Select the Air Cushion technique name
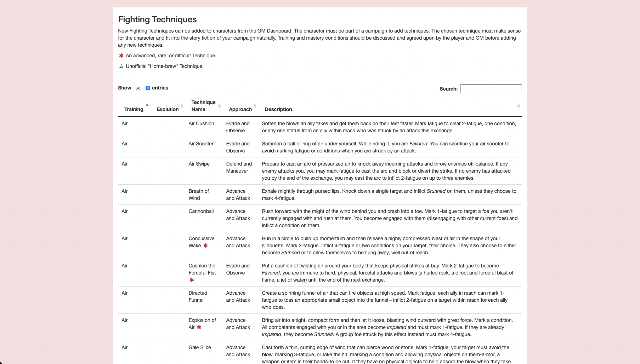 [201, 123]
